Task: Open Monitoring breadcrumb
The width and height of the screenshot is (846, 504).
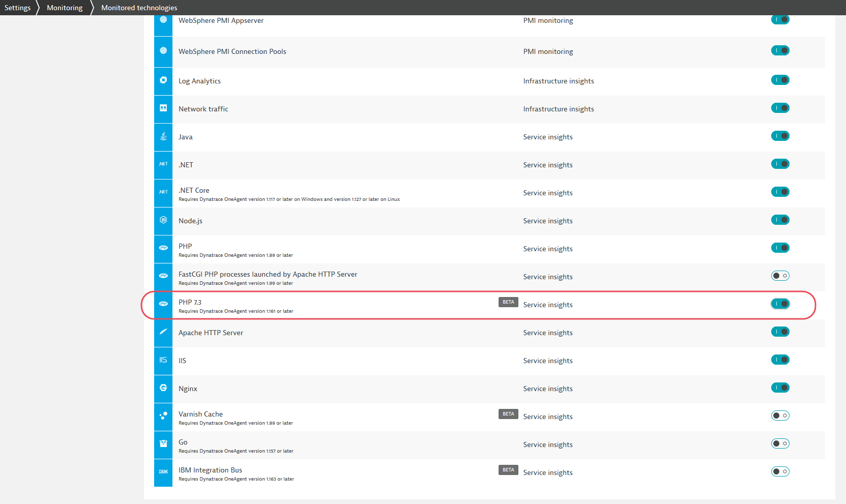Action: click(x=65, y=8)
